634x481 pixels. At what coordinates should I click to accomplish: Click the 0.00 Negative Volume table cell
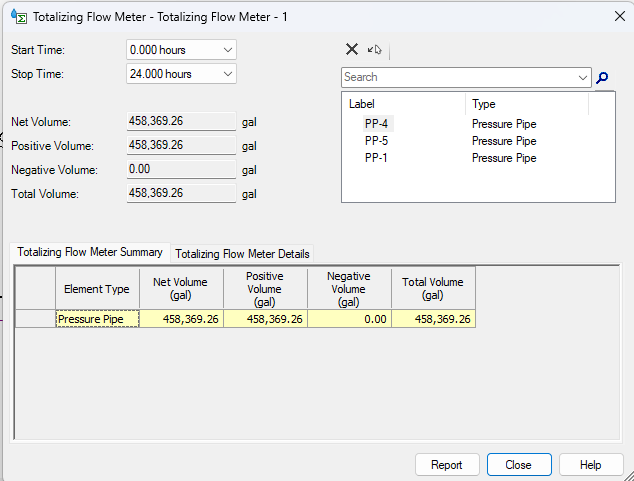[350, 319]
